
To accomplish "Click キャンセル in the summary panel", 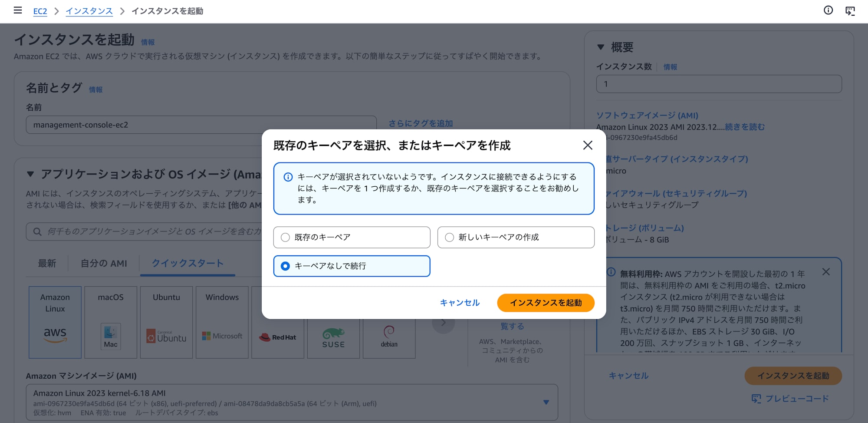I will pyautogui.click(x=628, y=376).
